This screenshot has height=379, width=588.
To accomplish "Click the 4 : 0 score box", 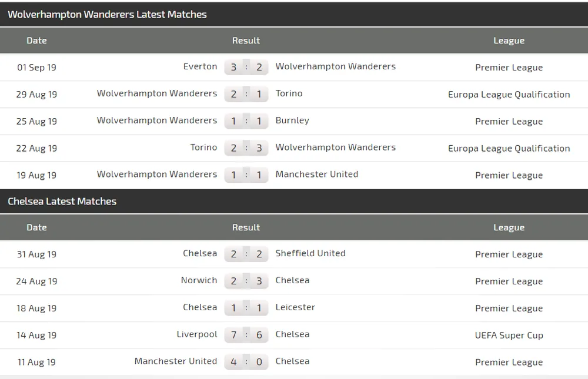I will coord(246,362).
